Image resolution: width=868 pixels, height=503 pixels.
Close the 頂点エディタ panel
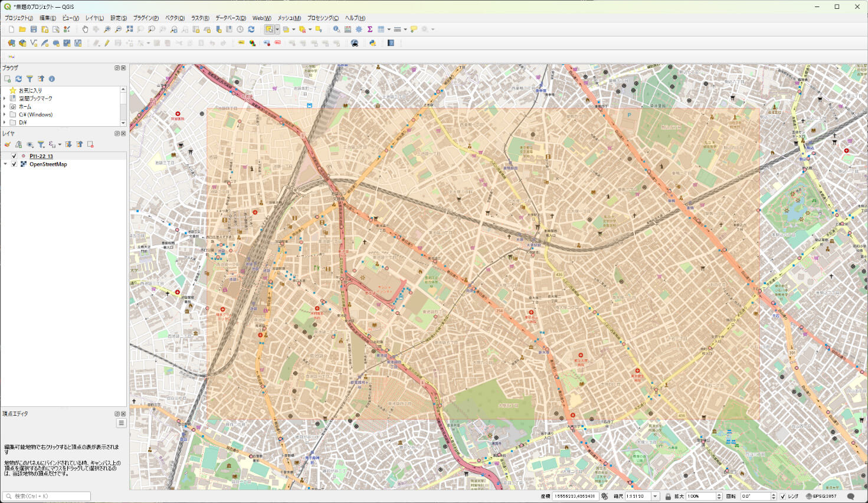(x=123, y=414)
